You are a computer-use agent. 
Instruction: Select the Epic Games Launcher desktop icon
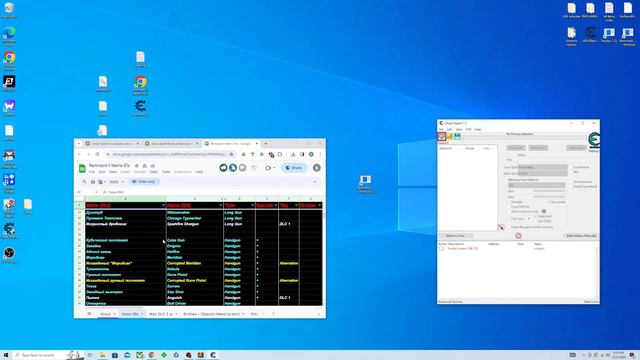tap(9, 84)
